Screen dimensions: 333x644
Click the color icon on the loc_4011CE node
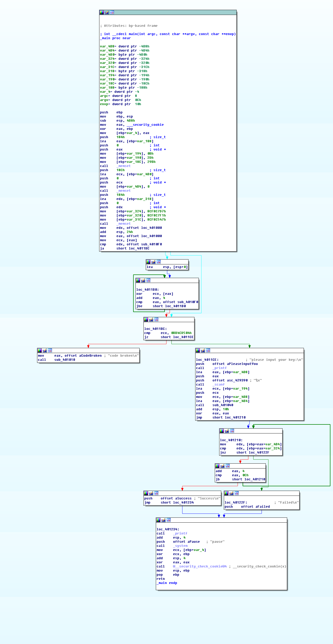click(198, 350)
